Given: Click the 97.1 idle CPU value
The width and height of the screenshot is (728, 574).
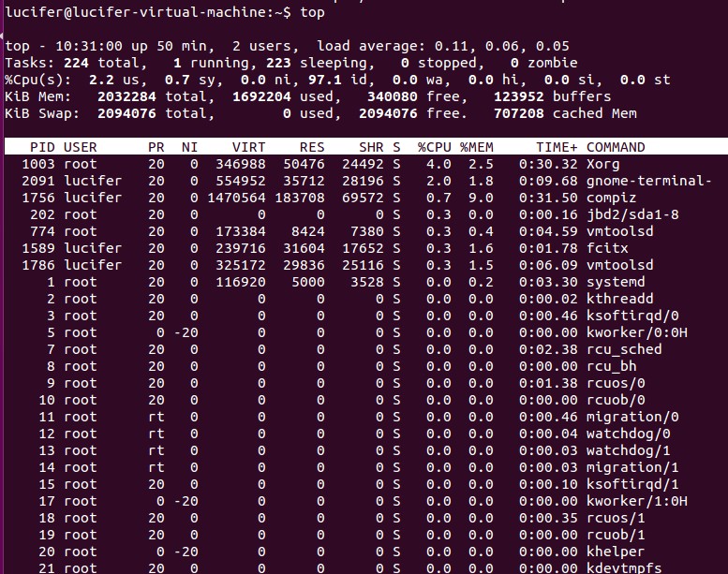Looking at the screenshot, I should pyautogui.click(x=324, y=80).
